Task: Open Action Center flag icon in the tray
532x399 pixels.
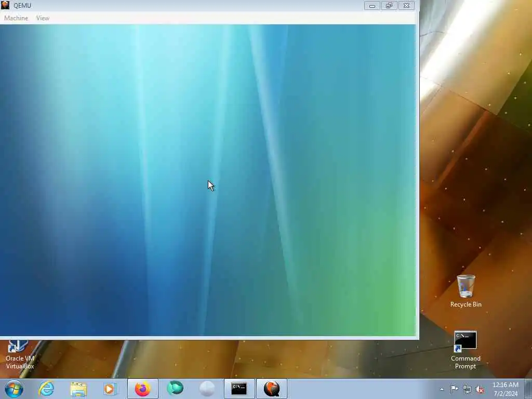Action: tap(454, 389)
